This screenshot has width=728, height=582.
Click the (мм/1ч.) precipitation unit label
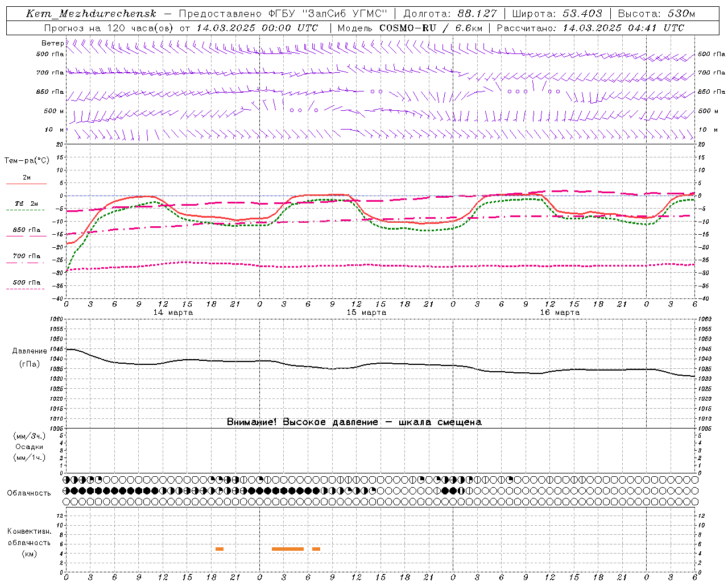(30, 458)
